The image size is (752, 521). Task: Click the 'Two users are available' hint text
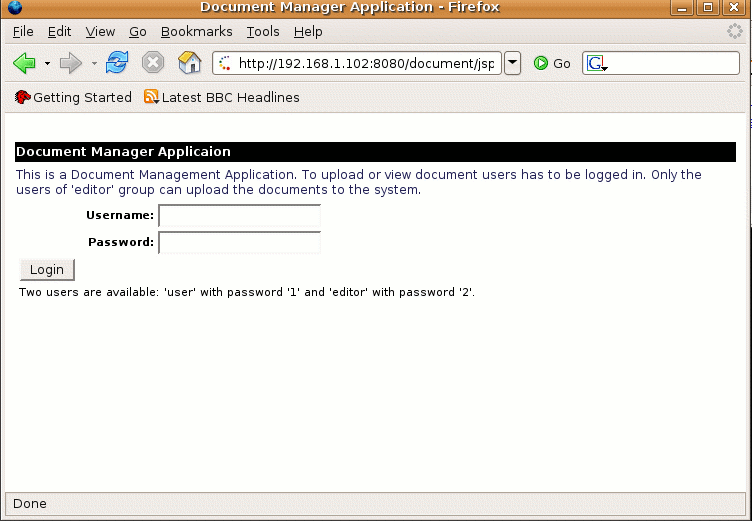[x=247, y=292]
